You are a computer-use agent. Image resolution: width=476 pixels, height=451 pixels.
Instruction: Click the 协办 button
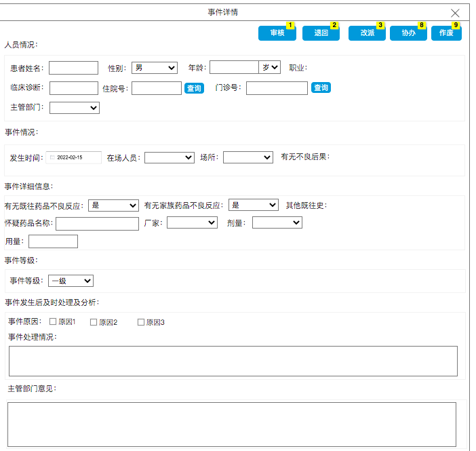(x=408, y=33)
